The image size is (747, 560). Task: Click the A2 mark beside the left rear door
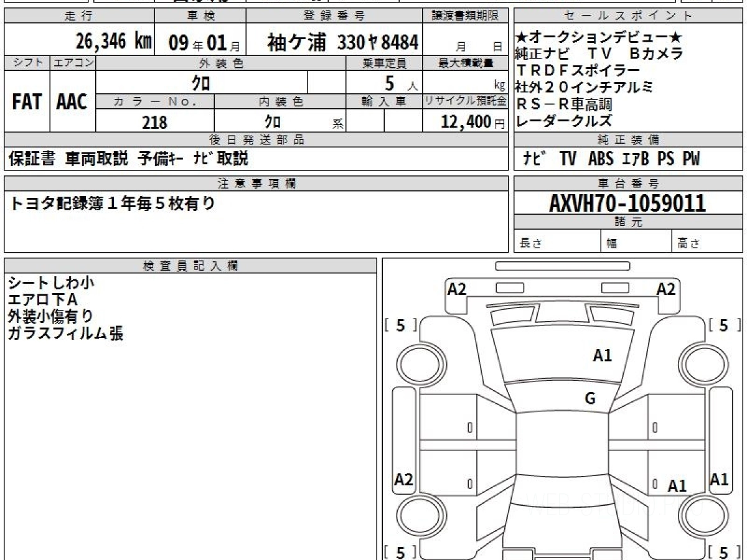pos(404,480)
